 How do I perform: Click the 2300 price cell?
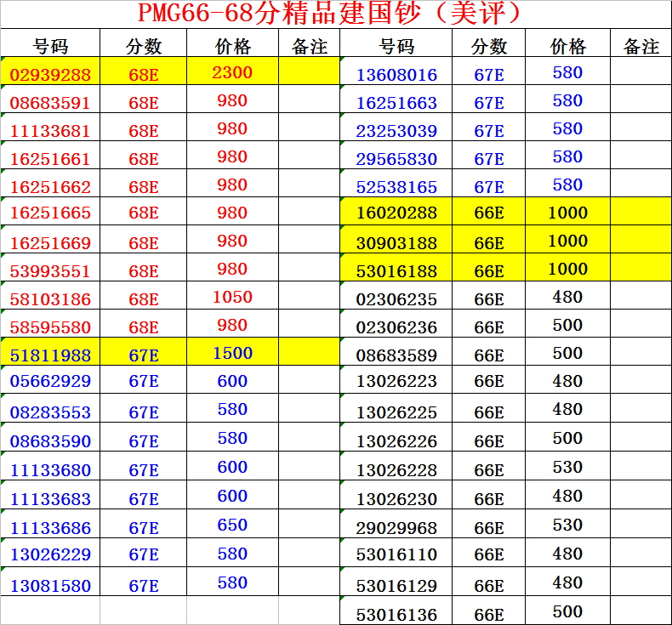[x=232, y=73]
